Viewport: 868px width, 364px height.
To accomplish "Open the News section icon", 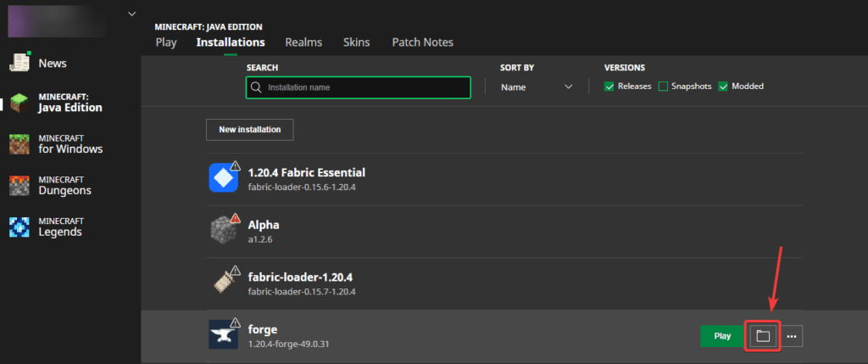I will click(x=19, y=63).
